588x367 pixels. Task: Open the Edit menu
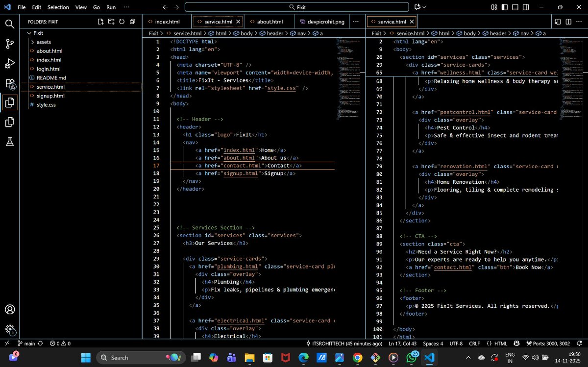click(36, 7)
